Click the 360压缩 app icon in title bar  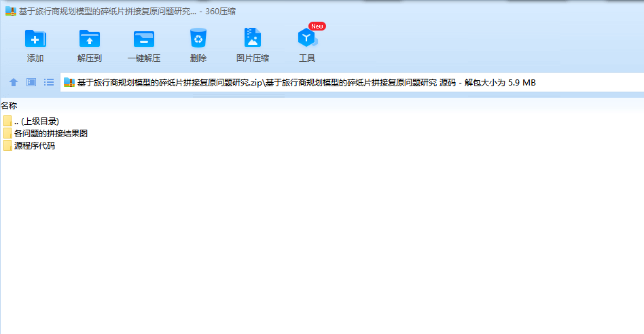pos(11,11)
